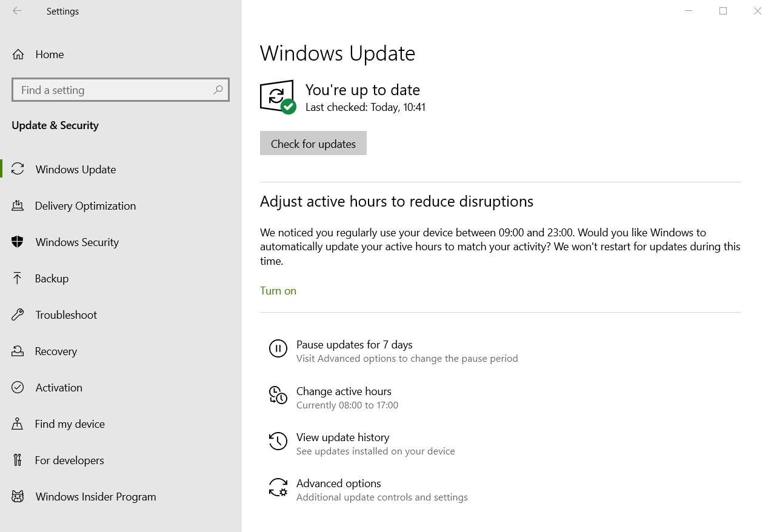The width and height of the screenshot is (771, 532).
Task: Click the Windows Update sync icon in sidebar
Action: coord(18,169)
